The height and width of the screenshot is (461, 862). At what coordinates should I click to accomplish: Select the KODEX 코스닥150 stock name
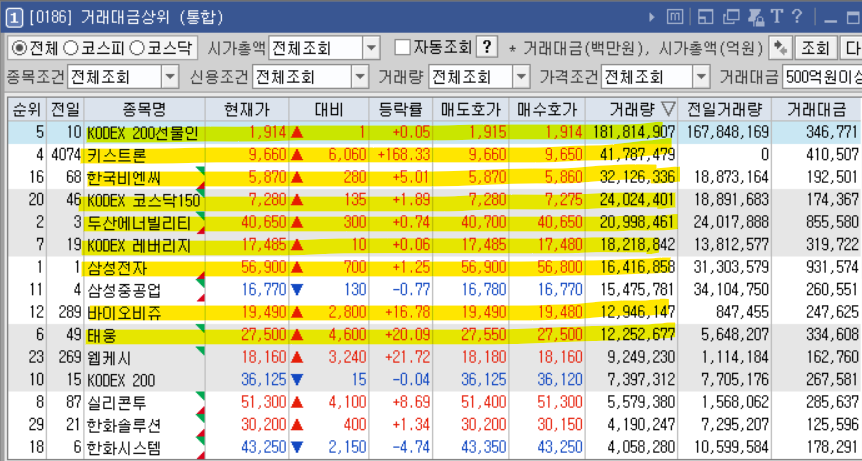click(x=143, y=201)
